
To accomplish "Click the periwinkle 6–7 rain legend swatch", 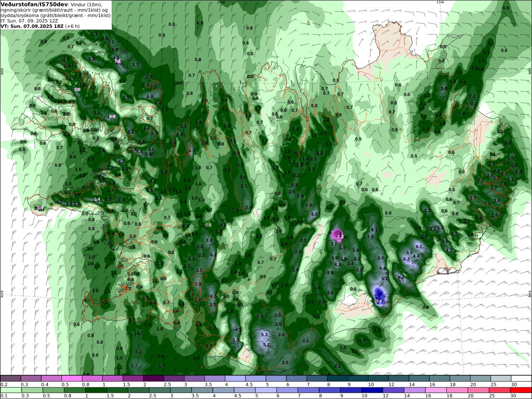I will coord(286,390).
